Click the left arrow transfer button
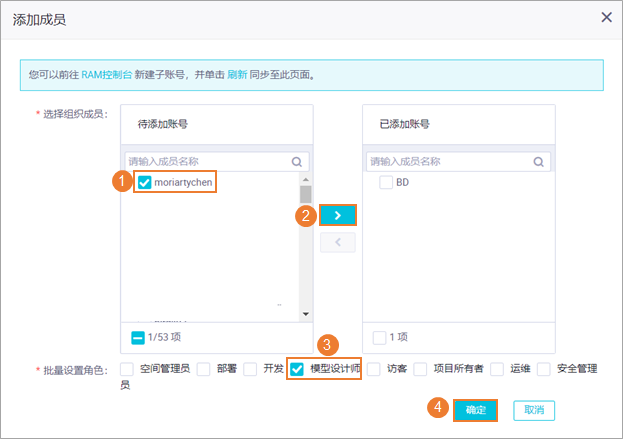623x439 pixels. point(338,242)
